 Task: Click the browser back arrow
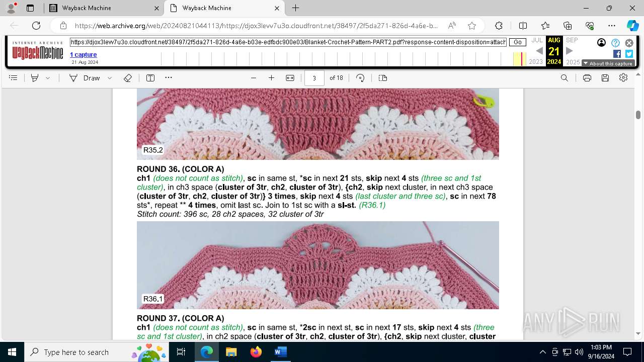14,26
